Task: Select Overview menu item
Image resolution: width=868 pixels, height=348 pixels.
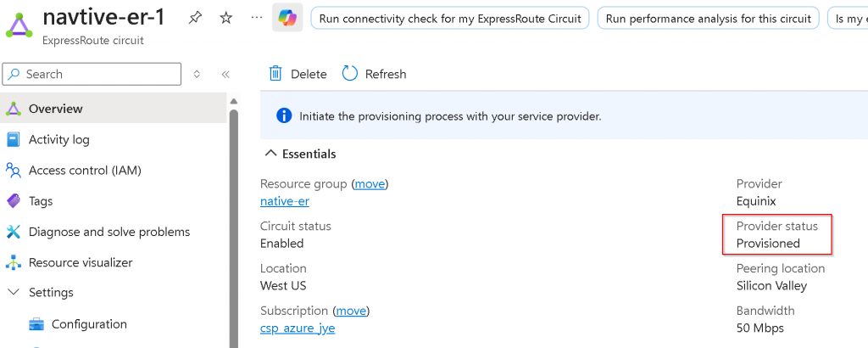Action: click(55, 109)
